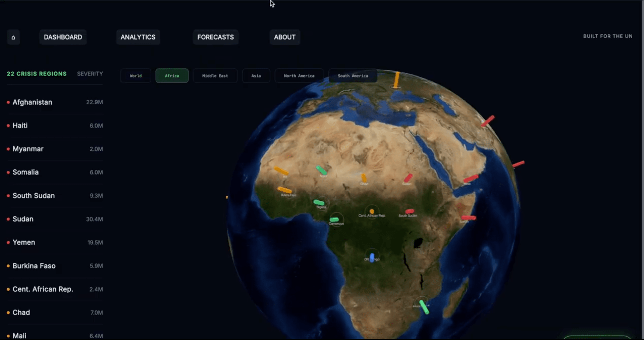Toggle the World region filter
This screenshot has width=644, height=340.
pos(136,76)
